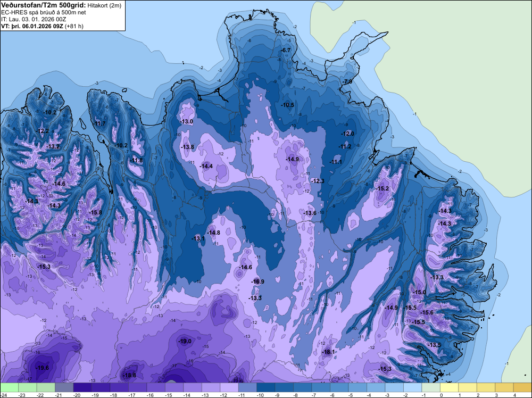The image size is (532, 398).
Task: Click the lavender legend swatch between -12 and -11
Action: point(229,388)
